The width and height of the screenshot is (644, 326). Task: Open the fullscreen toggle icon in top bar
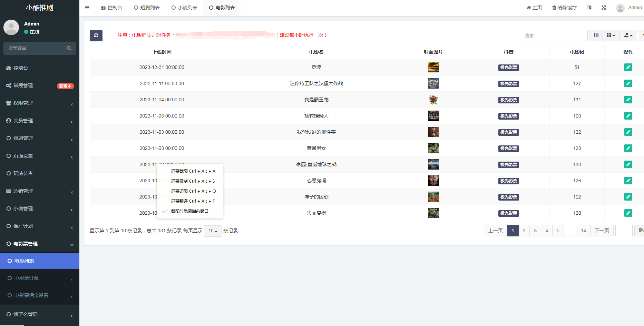click(604, 7)
